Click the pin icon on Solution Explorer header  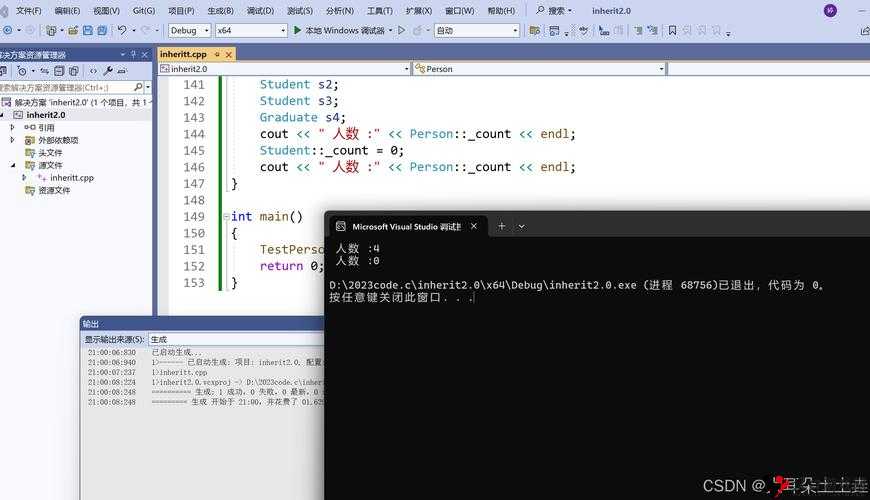coord(133,54)
